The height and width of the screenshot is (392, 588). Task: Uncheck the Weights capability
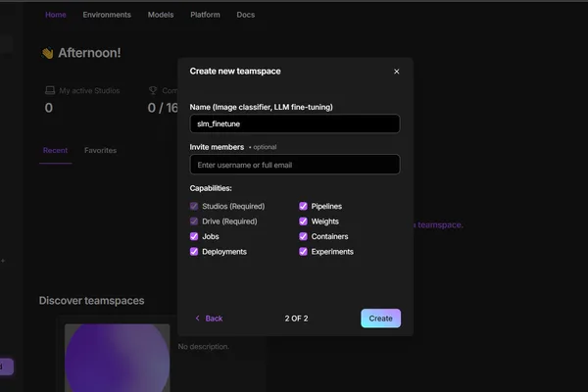pyautogui.click(x=303, y=221)
